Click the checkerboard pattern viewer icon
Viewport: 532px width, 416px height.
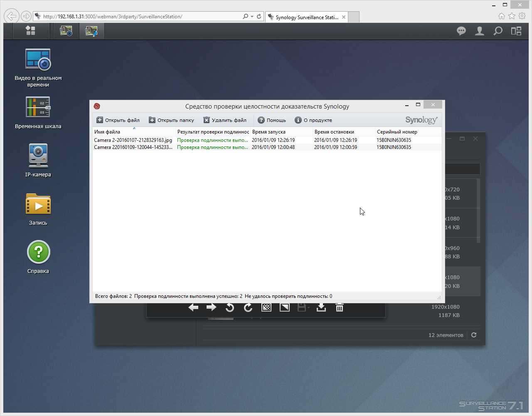266,307
